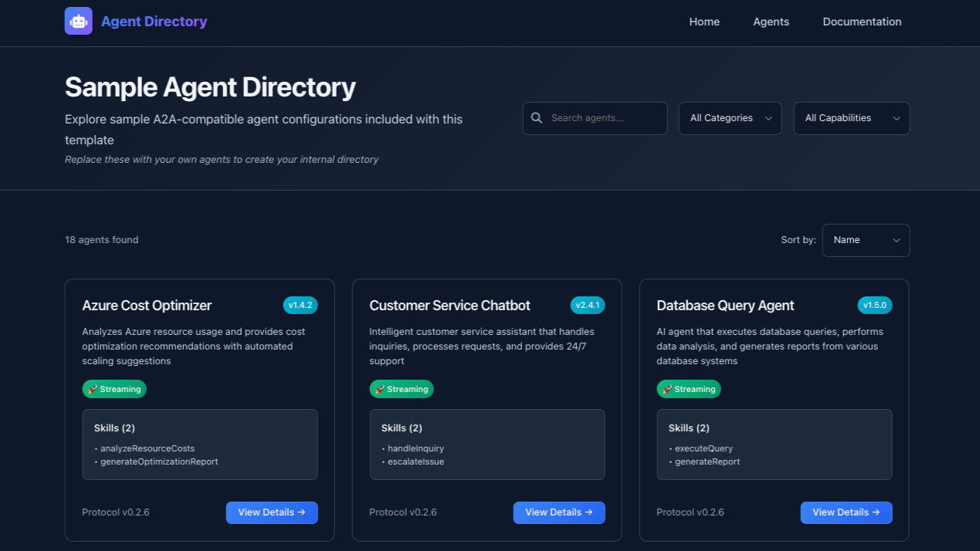Click View Details for Azure Cost Optimizer
The width and height of the screenshot is (980, 551).
(272, 512)
